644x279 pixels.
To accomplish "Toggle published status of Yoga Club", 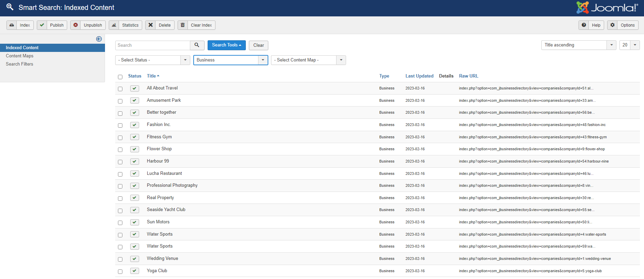I will [135, 271].
